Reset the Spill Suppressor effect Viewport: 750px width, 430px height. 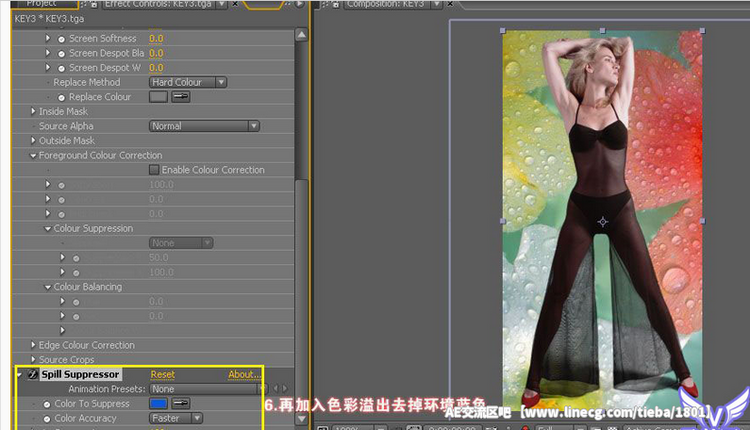163,375
